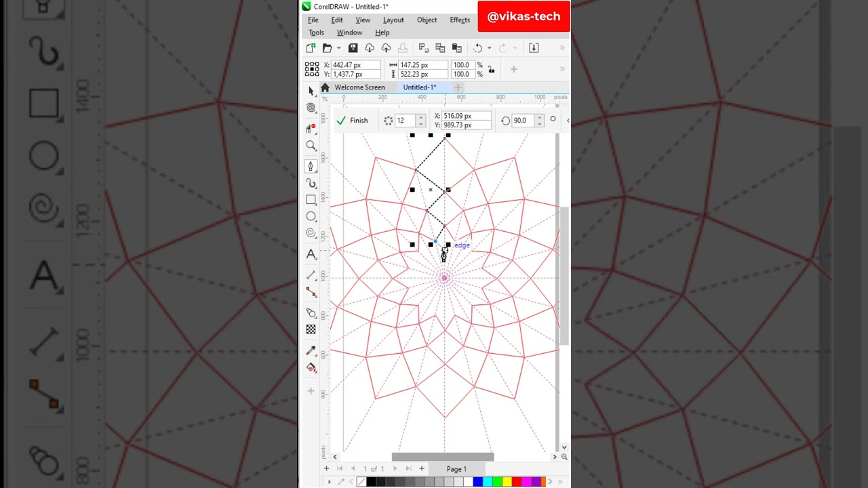This screenshot has height=488, width=868.
Task: Open the Effects menu
Action: [x=460, y=20]
